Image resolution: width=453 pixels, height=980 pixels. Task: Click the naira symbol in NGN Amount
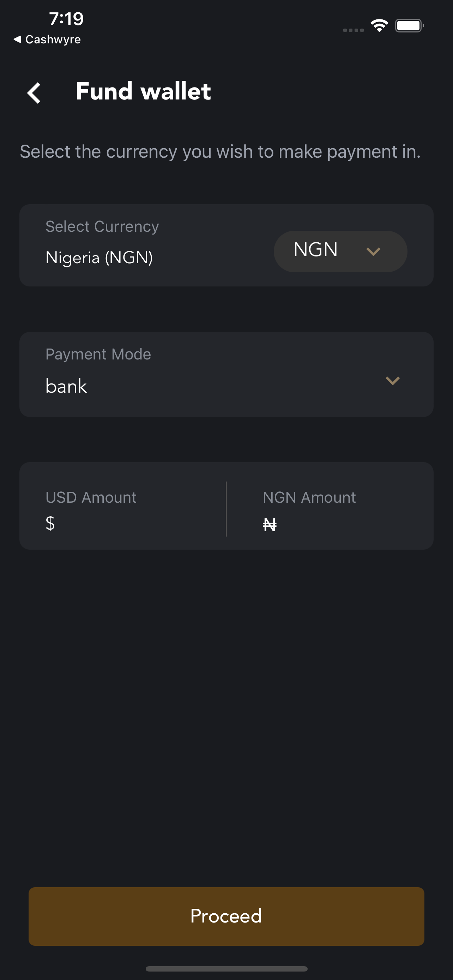tap(270, 525)
